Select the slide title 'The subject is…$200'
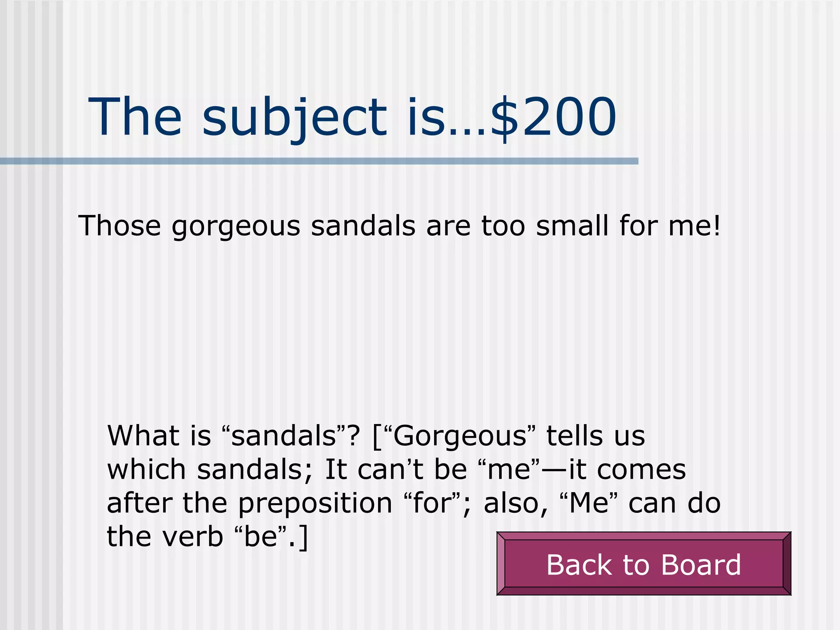Image resolution: width=840 pixels, height=630 pixels. pos(352,117)
